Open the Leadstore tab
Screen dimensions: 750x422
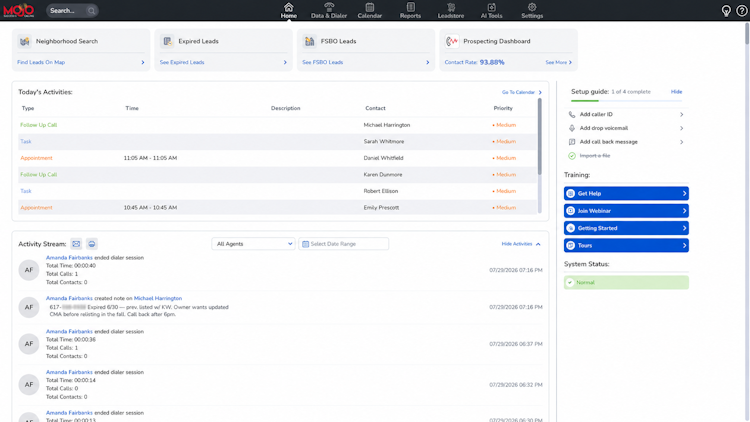pos(451,11)
